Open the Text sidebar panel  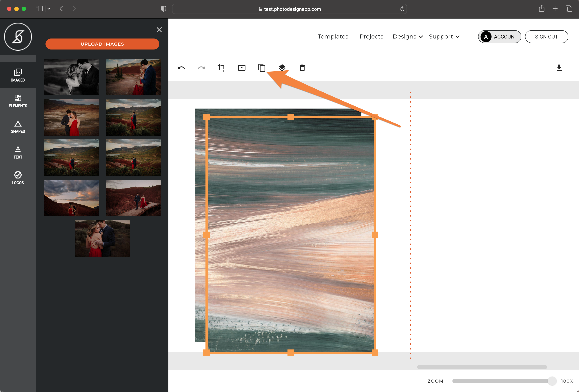(18, 152)
